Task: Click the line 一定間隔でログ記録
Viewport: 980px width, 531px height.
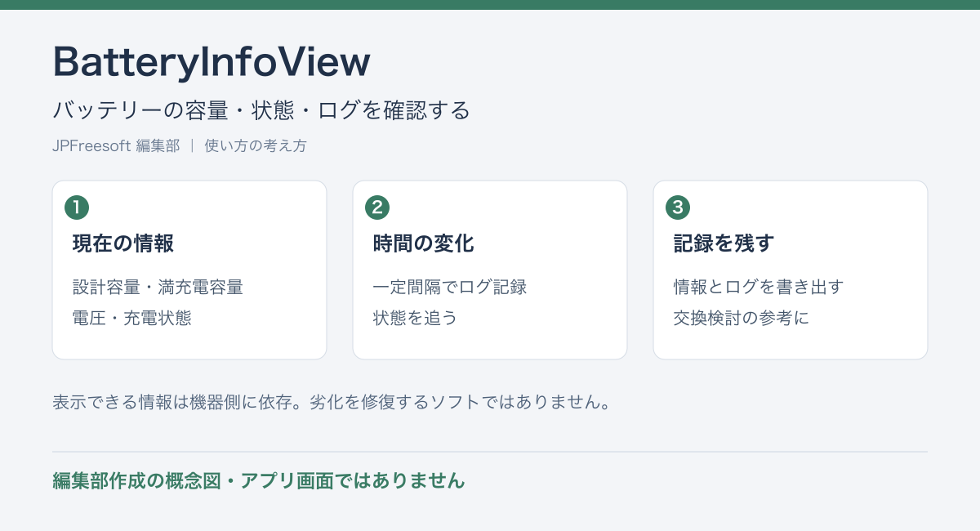Action: (x=450, y=288)
